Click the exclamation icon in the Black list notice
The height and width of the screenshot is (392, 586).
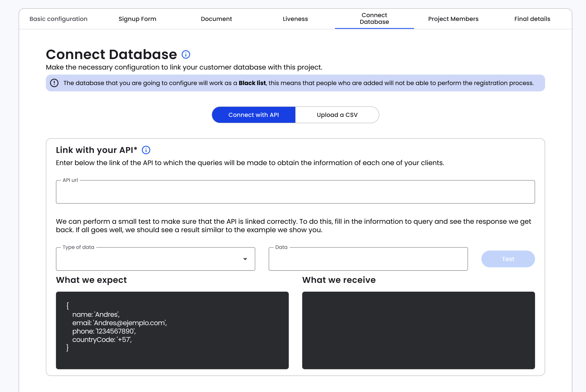point(54,83)
